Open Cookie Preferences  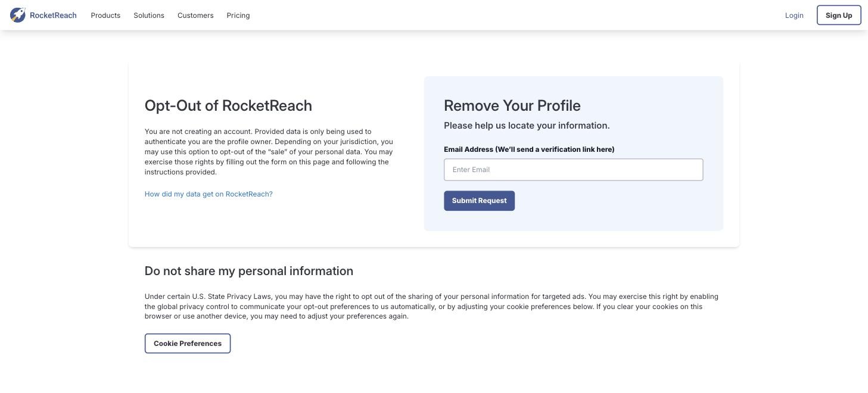[188, 344]
